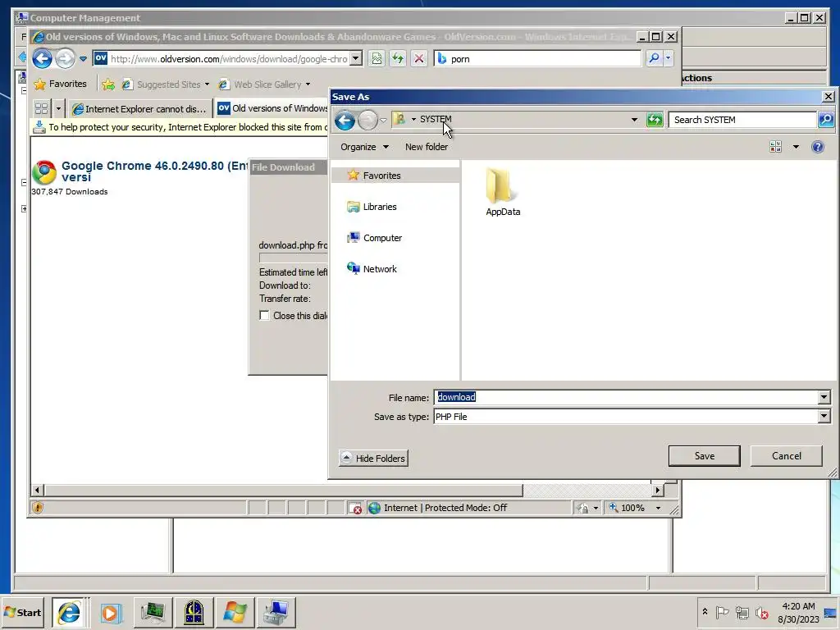Open the Favorites button in IE
The image size is (840, 630).
[61, 84]
